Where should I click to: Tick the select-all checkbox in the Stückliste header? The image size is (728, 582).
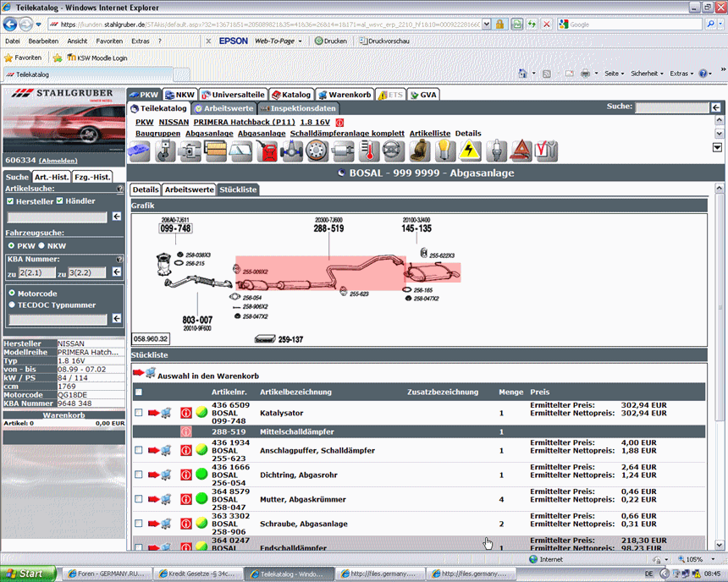[x=138, y=393]
